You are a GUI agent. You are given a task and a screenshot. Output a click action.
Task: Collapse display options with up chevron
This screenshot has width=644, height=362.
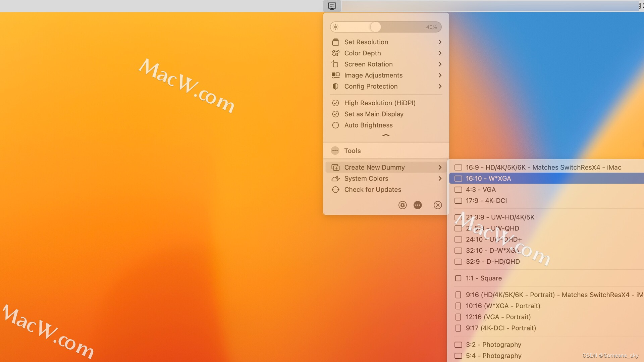(386, 135)
